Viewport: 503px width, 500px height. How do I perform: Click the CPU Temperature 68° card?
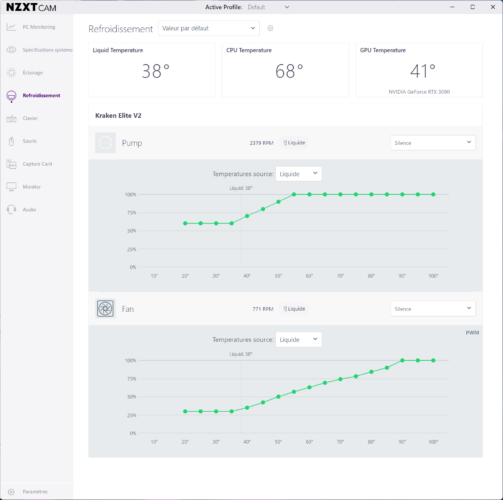point(286,70)
